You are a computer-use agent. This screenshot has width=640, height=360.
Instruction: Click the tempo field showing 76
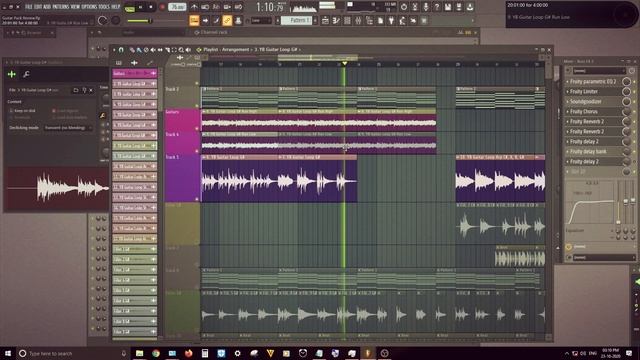point(177,7)
